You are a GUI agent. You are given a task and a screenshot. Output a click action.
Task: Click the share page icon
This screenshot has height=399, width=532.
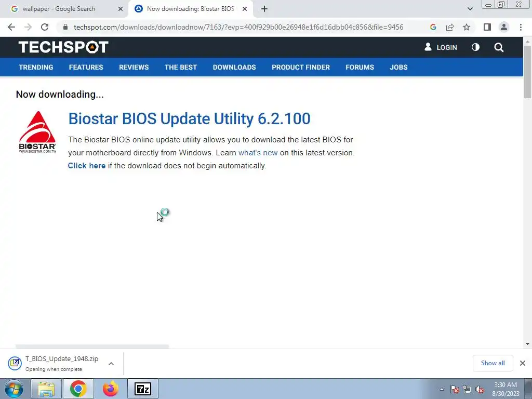[450, 27]
